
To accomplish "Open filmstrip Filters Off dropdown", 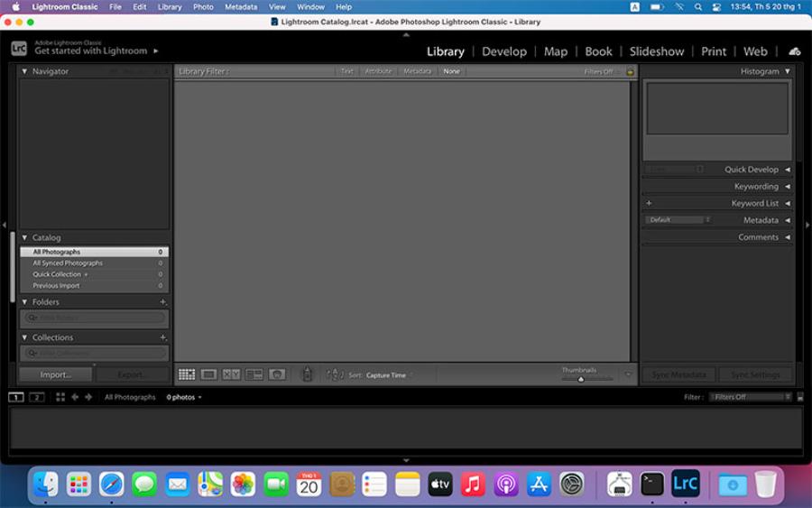I will (x=751, y=397).
